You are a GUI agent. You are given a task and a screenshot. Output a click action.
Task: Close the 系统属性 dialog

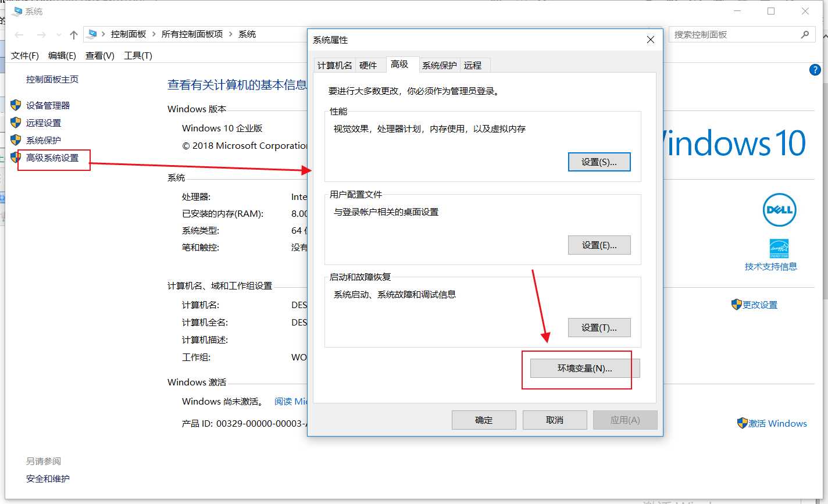pyautogui.click(x=651, y=40)
